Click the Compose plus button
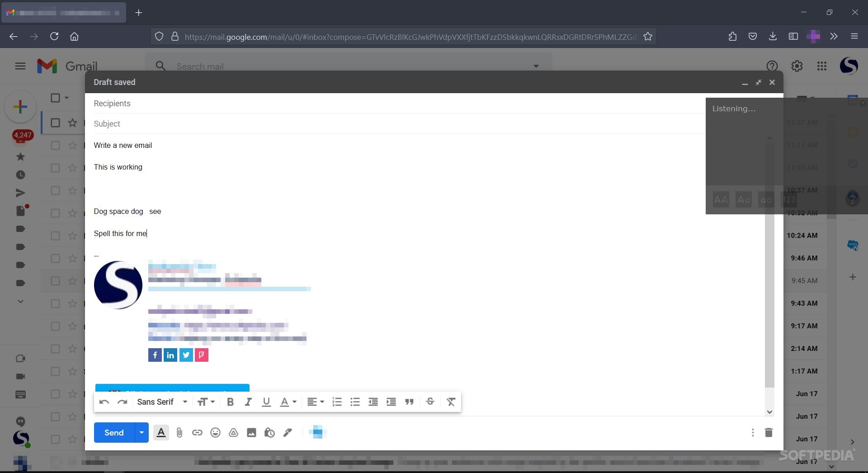The height and width of the screenshot is (473, 868). [20, 107]
